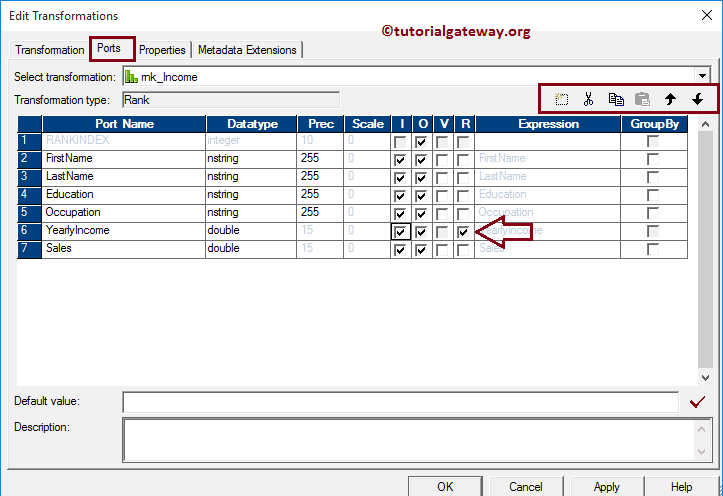Viewport: 723px width, 496px height.
Task: Close the Edit Transformations dialog
Action: [x=706, y=15]
